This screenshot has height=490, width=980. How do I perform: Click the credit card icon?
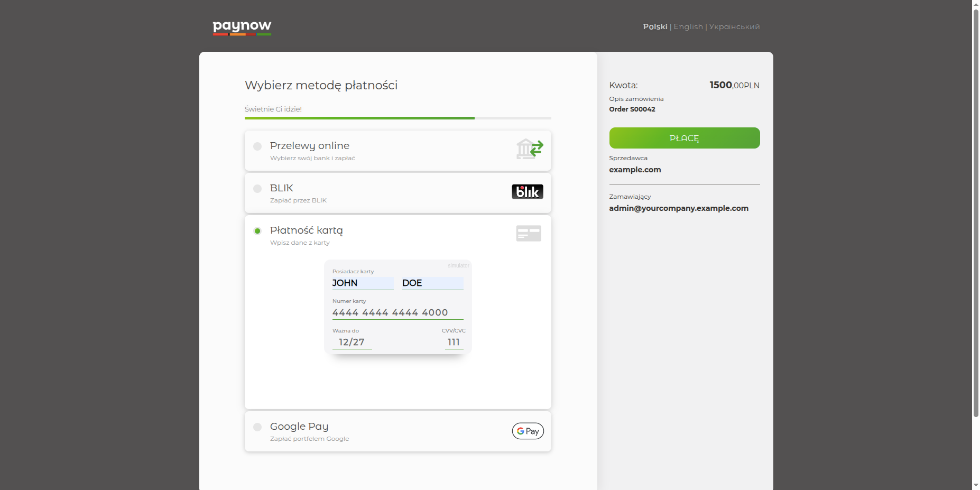click(528, 234)
